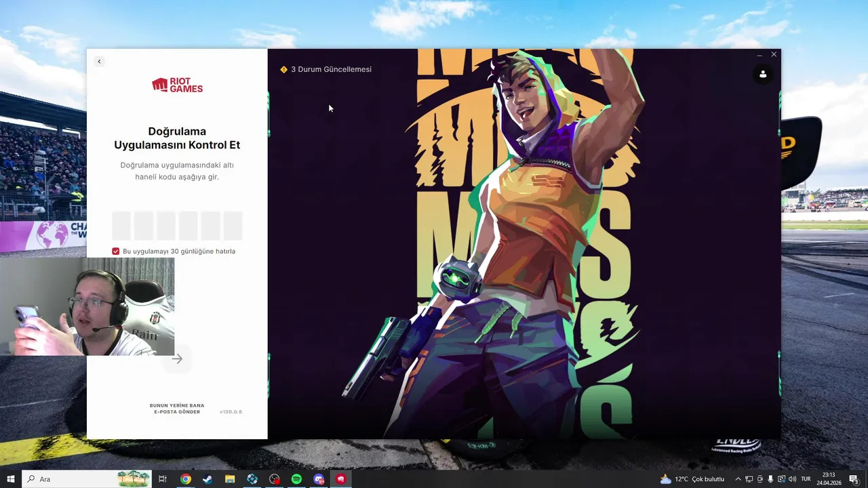Click the Ara taskbar search box
The image size is (868, 488).
click(x=87, y=479)
